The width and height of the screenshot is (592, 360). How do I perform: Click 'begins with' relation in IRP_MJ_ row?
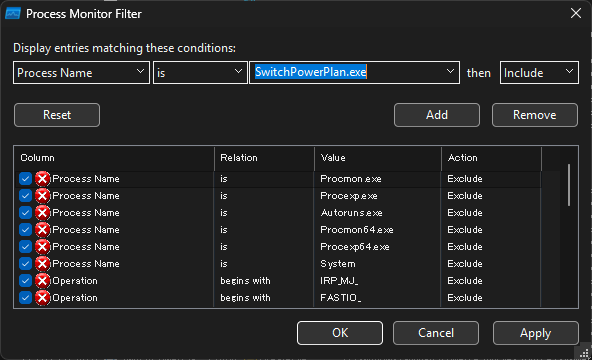pos(245,280)
